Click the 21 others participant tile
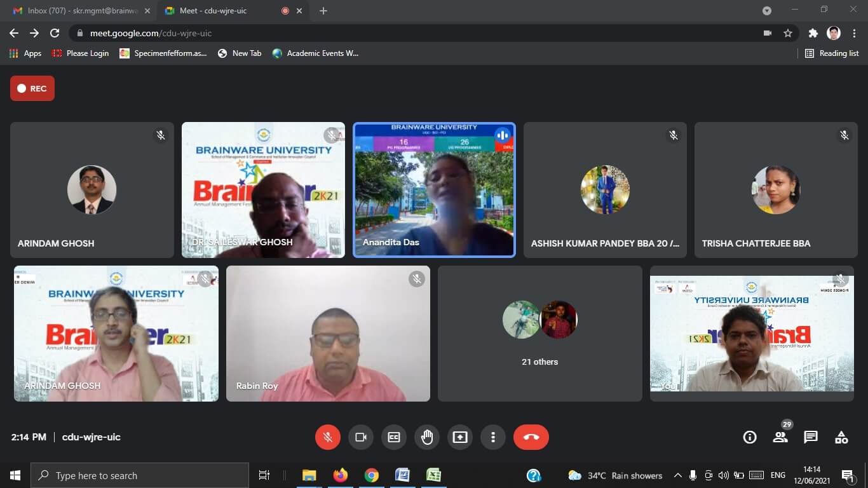The height and width of the screenshot is (488, 868). point(539,334)
